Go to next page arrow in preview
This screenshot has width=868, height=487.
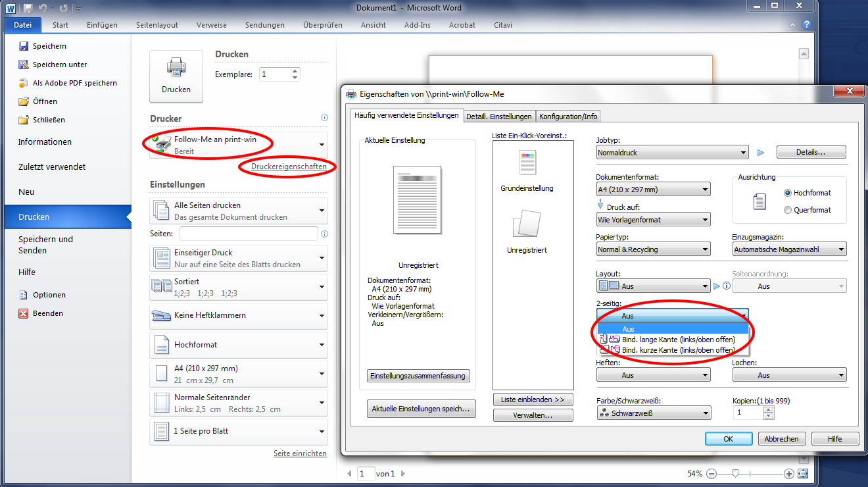point(403,473)
